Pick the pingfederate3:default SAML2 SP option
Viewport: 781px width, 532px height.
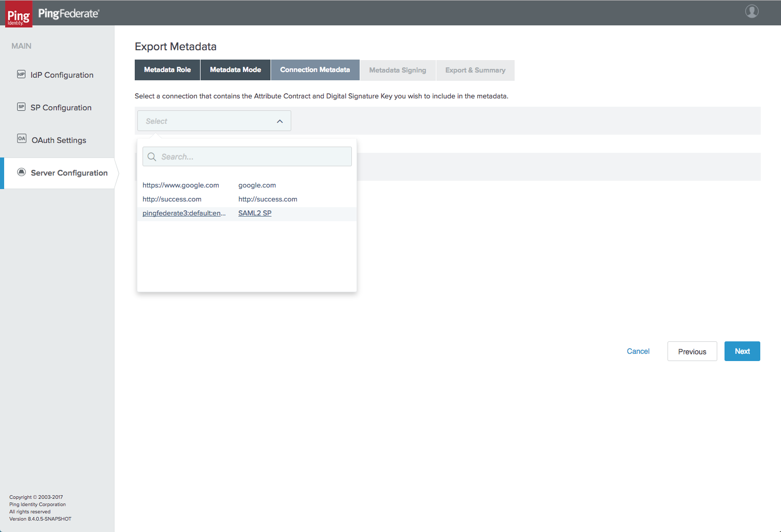184,213
